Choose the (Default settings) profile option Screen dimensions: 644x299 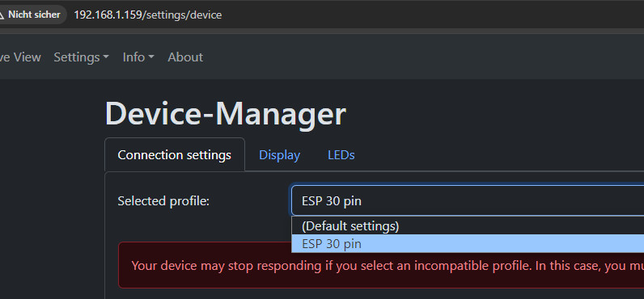[x=468, y=226]
